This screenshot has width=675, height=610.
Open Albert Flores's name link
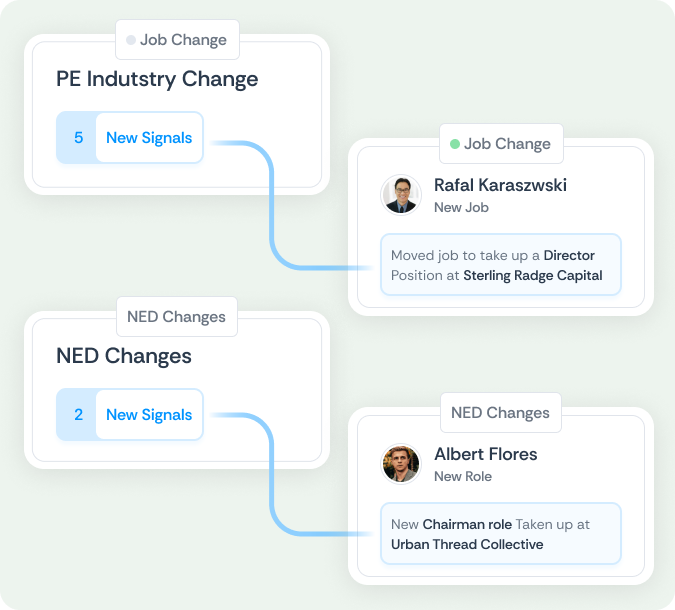click(x=485, y=454)
